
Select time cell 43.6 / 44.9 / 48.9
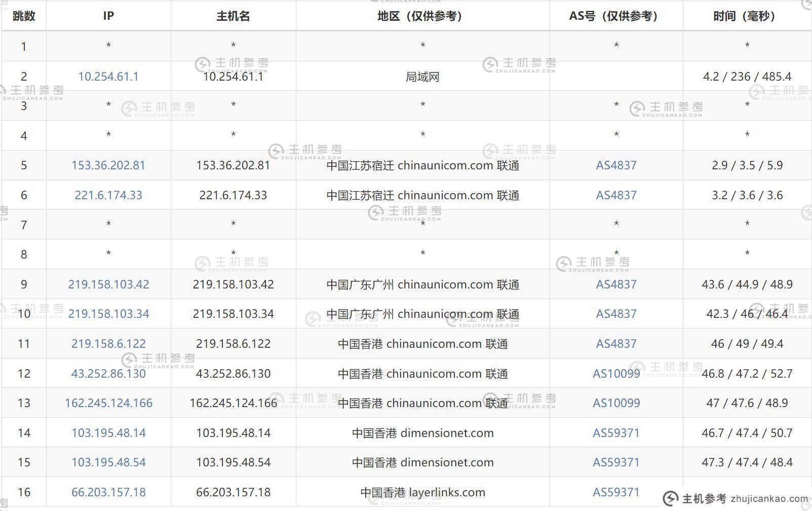coord(747,284)
